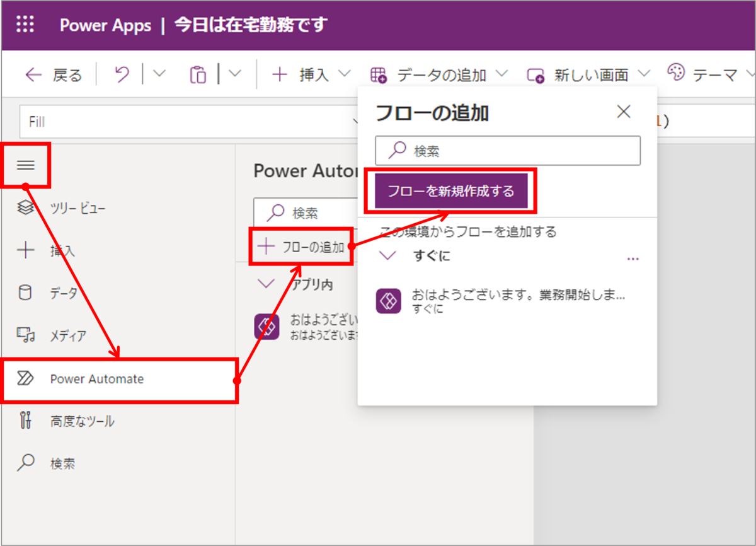Go back with the 戻る arrow
The width and height of the screenshot is (756, 546).
pyautogui.click(x=54, y=76)
